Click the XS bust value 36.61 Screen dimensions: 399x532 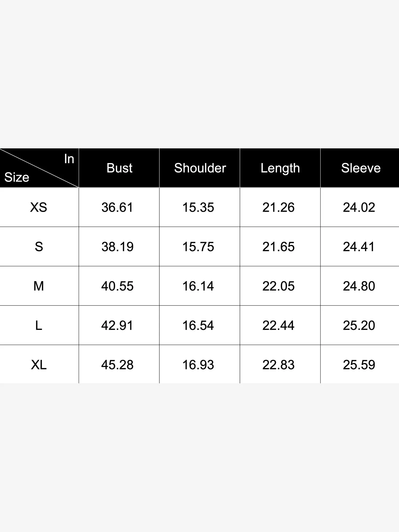click(x=117, y=207)
